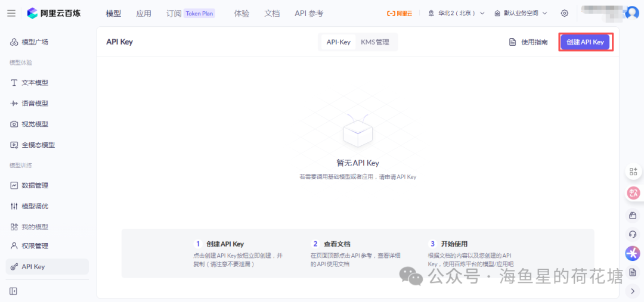Click the 模型训练 section label
Viewport: 644px width, 302px height.
pos(21,166)
